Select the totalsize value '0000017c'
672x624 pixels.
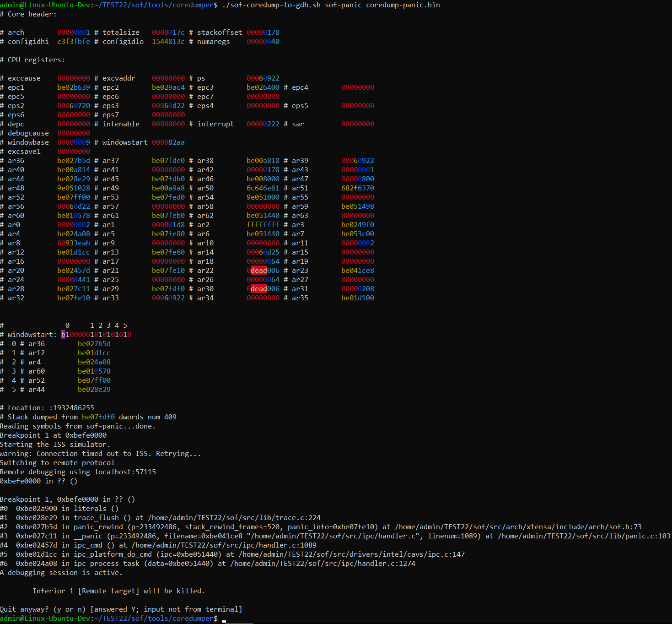click(168, 33)
